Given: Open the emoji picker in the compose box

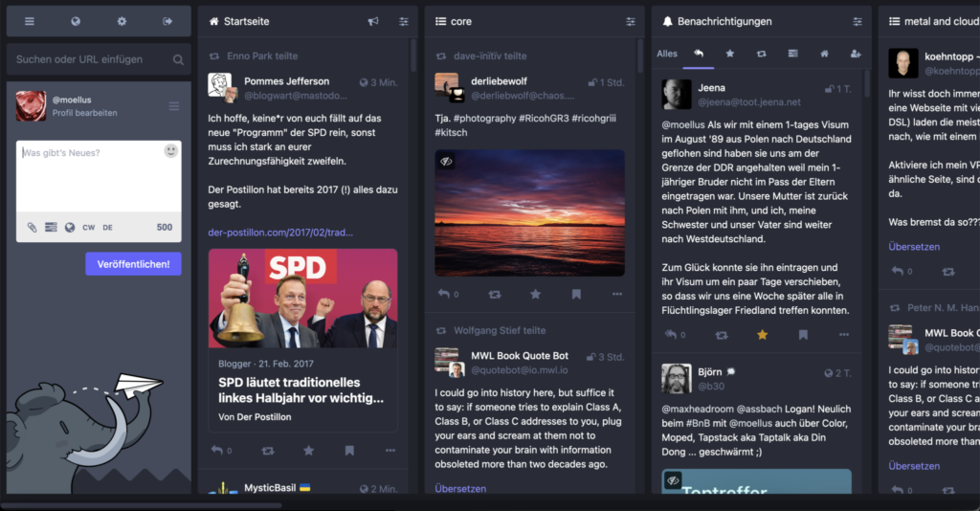Looking at the screenshot, I should coord(170,151).
